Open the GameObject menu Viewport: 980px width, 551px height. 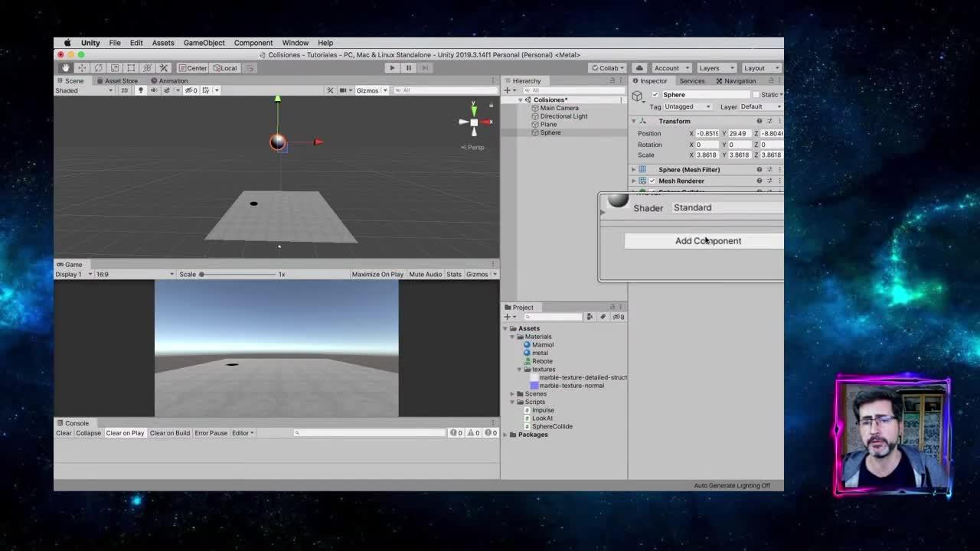tap(204, 43)
